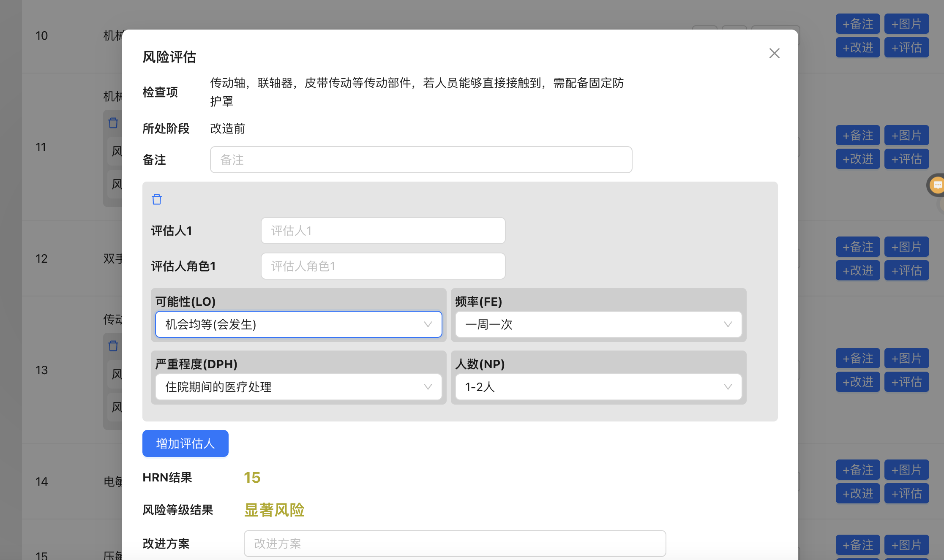Viewport: 944px width, 560px height.
Task: Click the 增加评估人 button
Action: click(x=185, y=443)
